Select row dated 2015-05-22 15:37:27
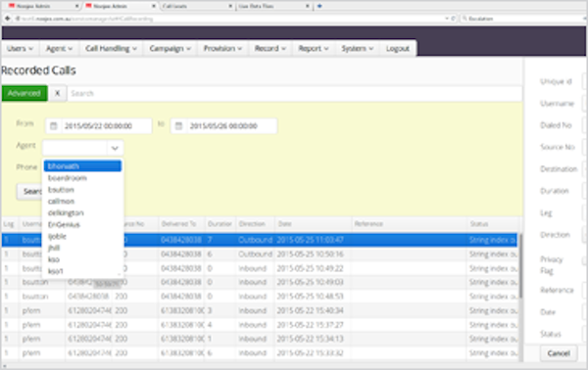The width and height of the screenshot is (588, 370). coord(259,325)
